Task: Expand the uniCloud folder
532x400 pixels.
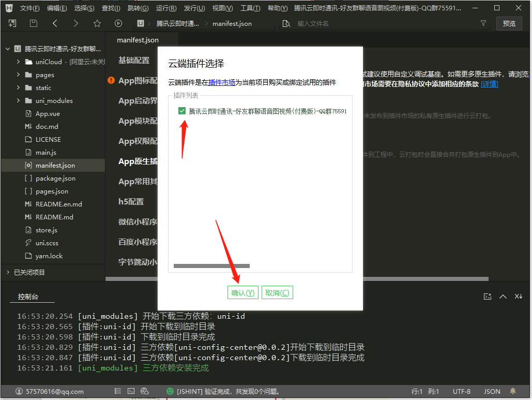Action: [18, 62]
